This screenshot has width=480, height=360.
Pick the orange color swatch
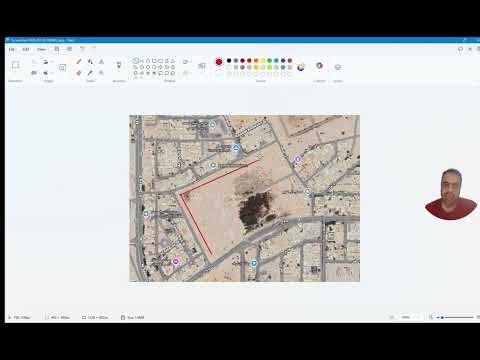[x=256, y=61]
